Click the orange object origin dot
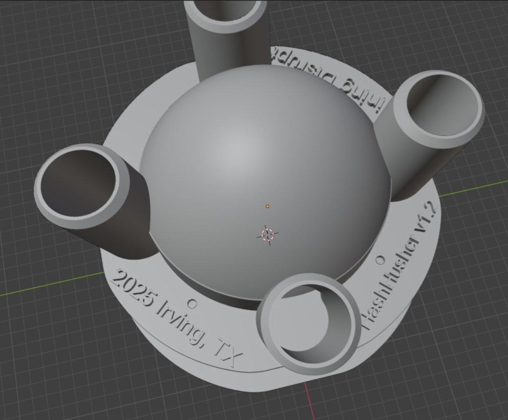Viewport: 508px width, 420px height. (x=268, y=206)
